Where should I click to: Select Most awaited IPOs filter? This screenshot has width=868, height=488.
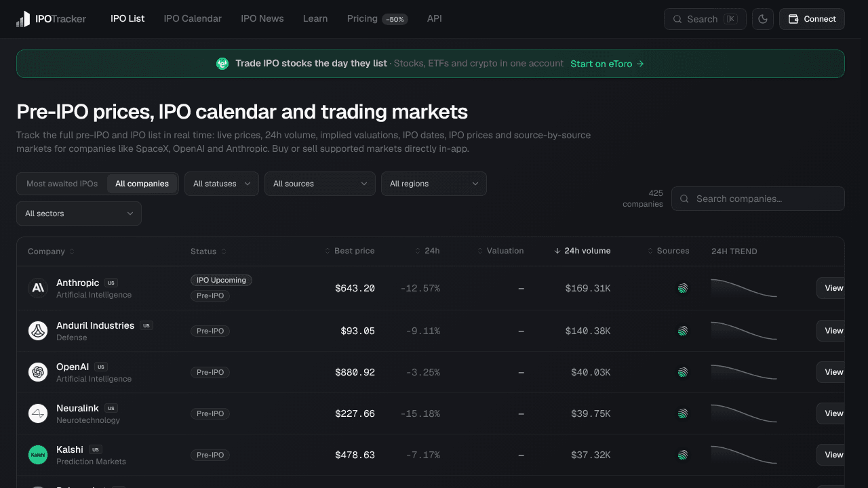point(62,184)
